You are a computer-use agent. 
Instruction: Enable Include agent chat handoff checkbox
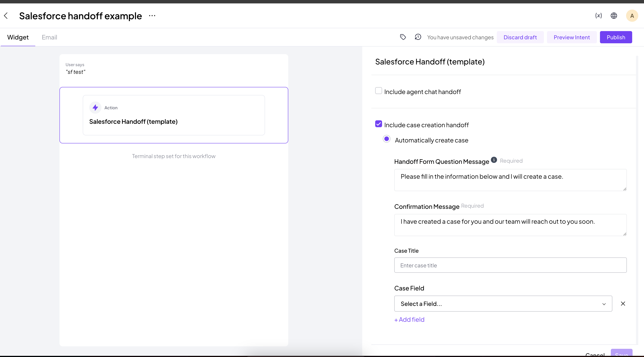[378, 91]
